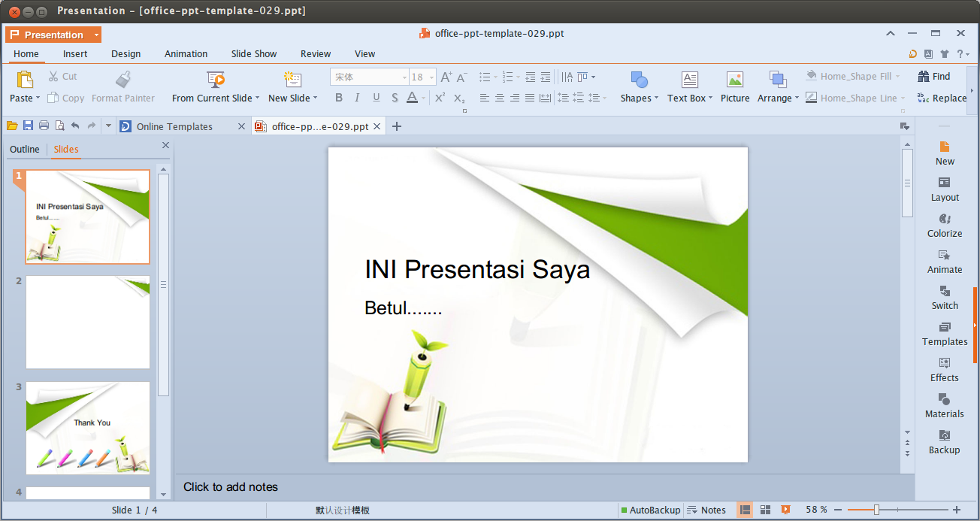980x521 pixels.
Task: Open the font name dropdown
Action: (x=404, y=77)
